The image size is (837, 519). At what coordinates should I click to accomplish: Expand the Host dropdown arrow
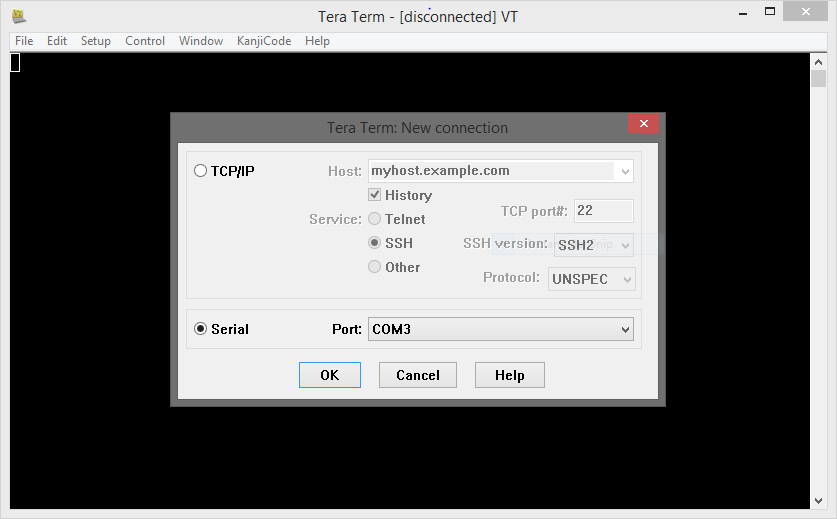[x=625, y=171]
